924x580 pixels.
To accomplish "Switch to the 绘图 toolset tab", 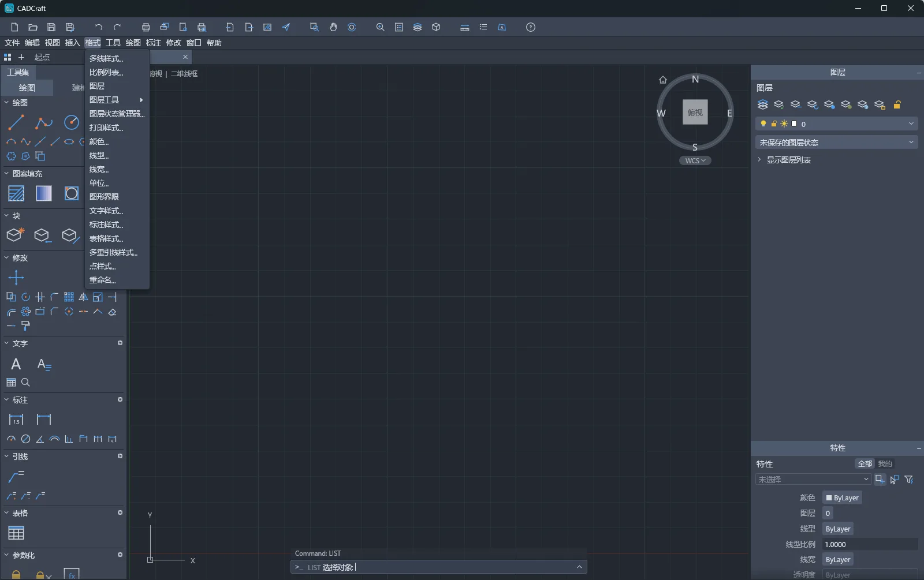I will click(x=27, y=88).
